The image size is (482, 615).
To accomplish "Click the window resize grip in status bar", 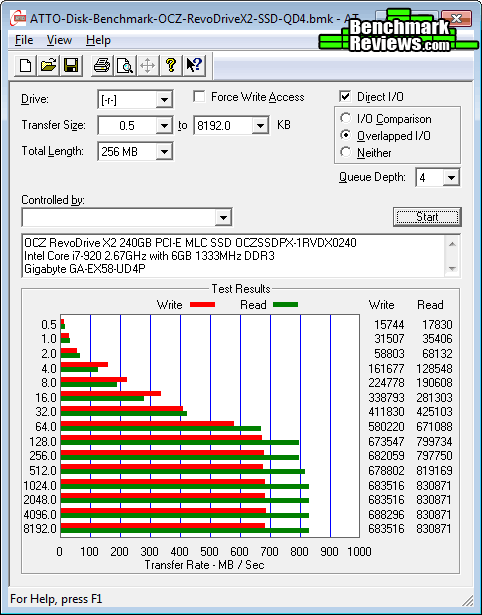I will (x=467, y=600).
